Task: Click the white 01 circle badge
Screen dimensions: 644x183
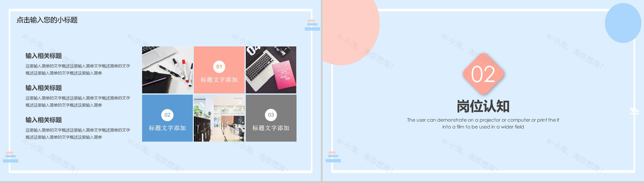Action: (x=219, y=67)
